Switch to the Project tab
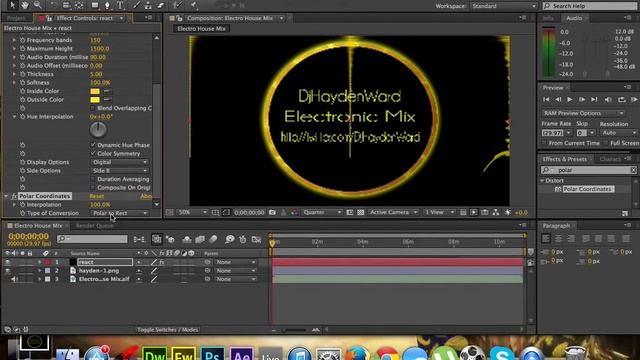640x360 pixels. click(16, 18)
